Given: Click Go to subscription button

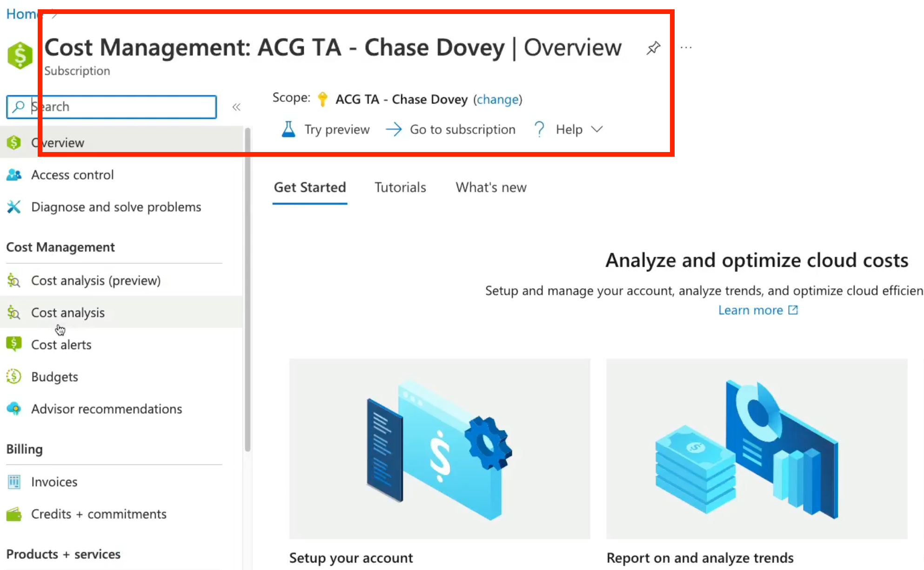Looking at the screenshot, I should (450, 129).
